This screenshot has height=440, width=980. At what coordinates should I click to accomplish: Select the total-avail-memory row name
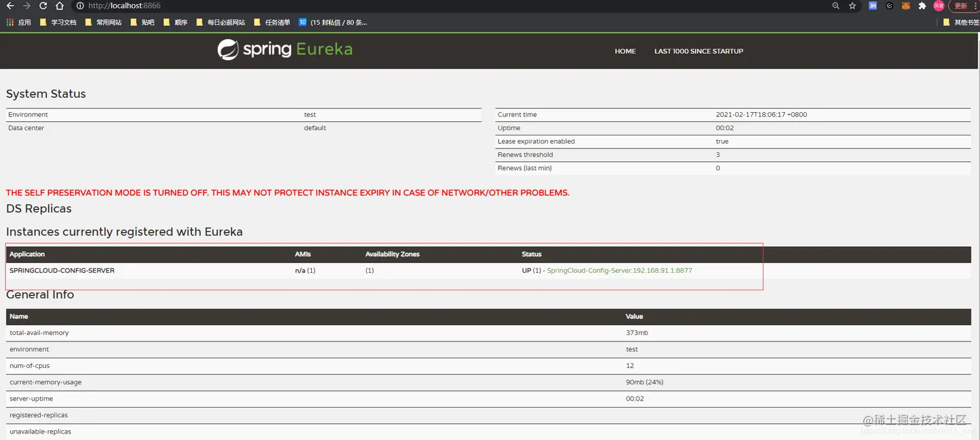(39, 332)
